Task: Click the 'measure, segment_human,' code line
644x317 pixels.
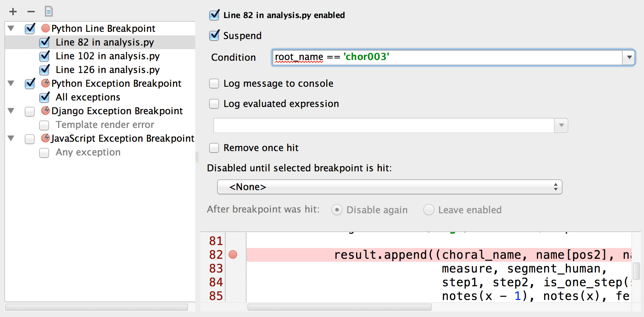Action: point(524,269)
